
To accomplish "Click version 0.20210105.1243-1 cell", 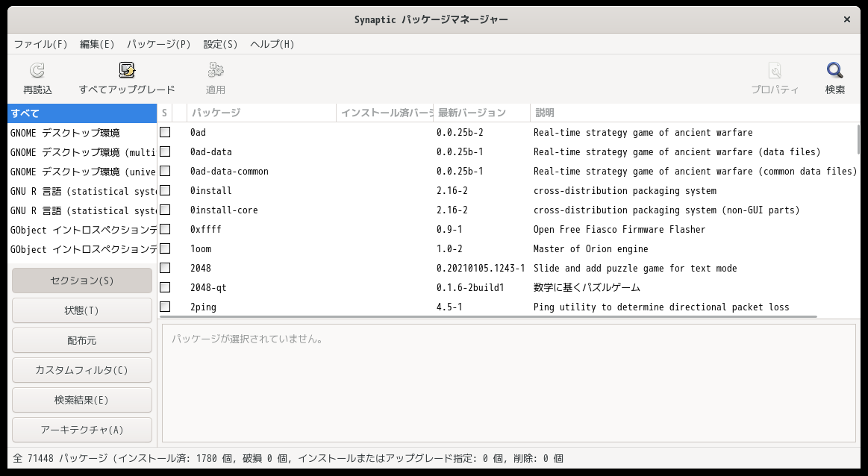I will click(481, 268).
